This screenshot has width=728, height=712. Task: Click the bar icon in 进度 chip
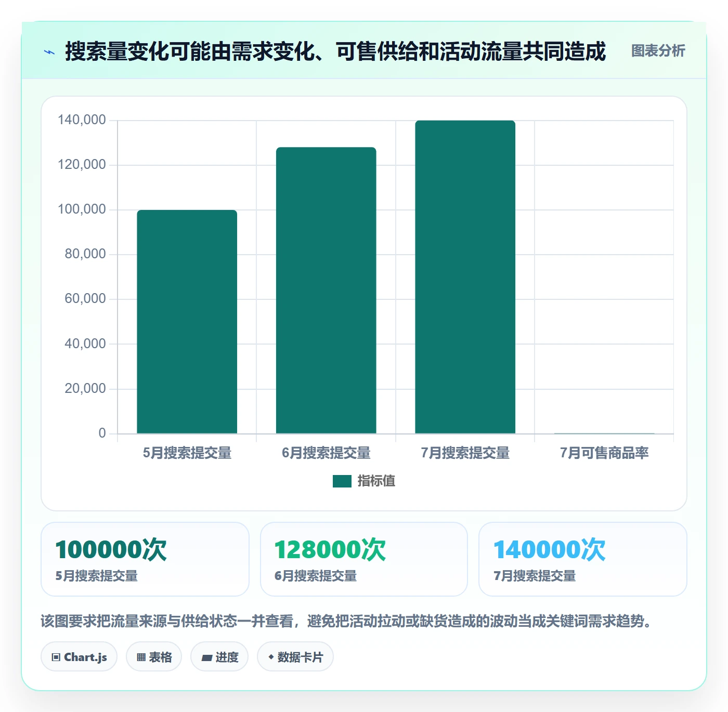coord(206,658)
